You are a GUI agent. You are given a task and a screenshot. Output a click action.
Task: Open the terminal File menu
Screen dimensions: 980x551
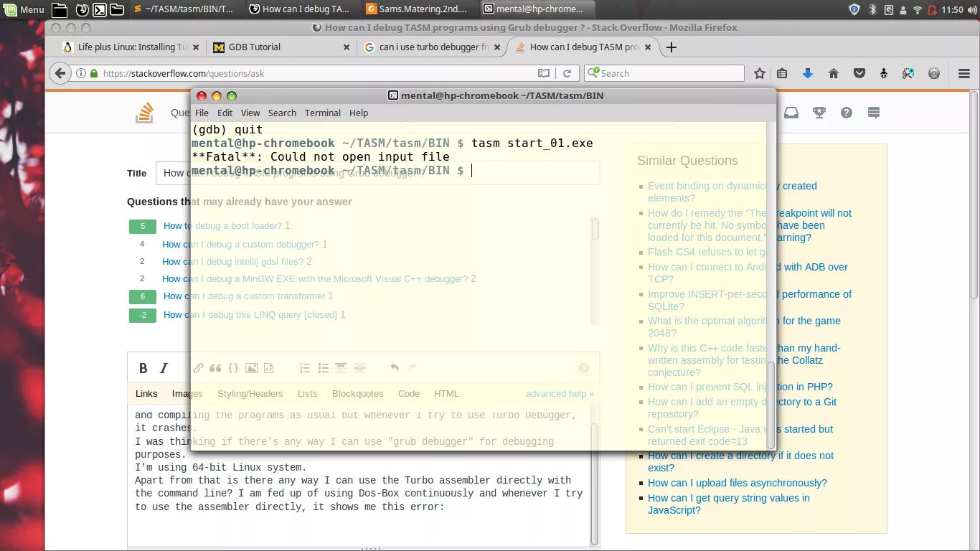(x=202, y=113)
